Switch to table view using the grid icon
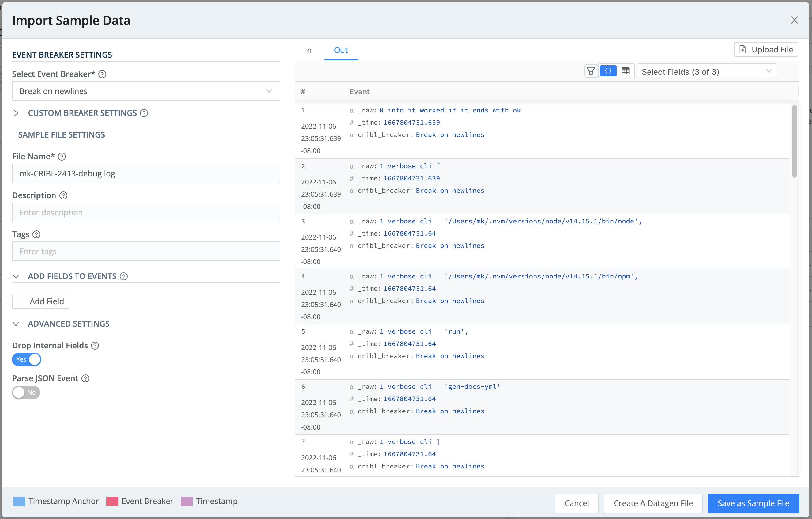812x519 pixels. pyautogui.click(x=626, y=71)
